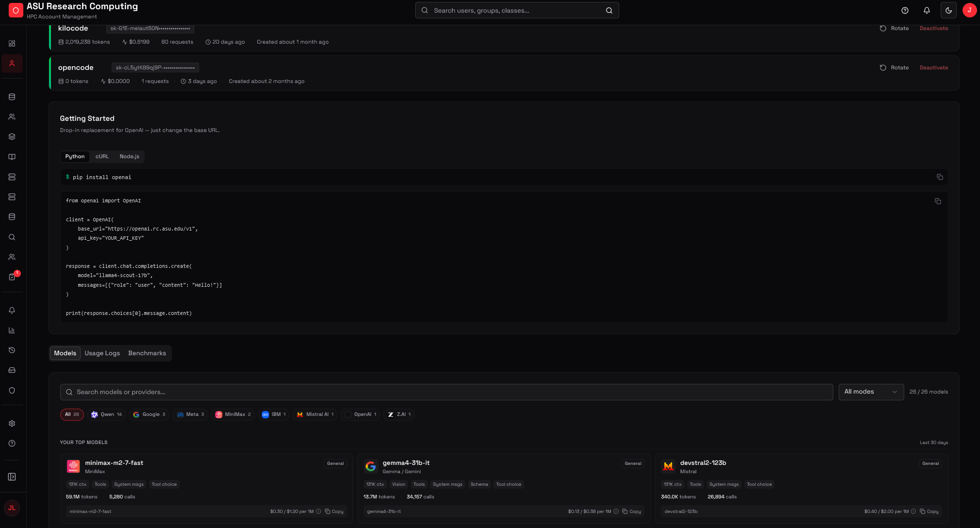Image resolution: width=980 pixels, height=528 pixels.
Task: Click the magnifier search icon in the sidebar
Action: tap(12, 237)
